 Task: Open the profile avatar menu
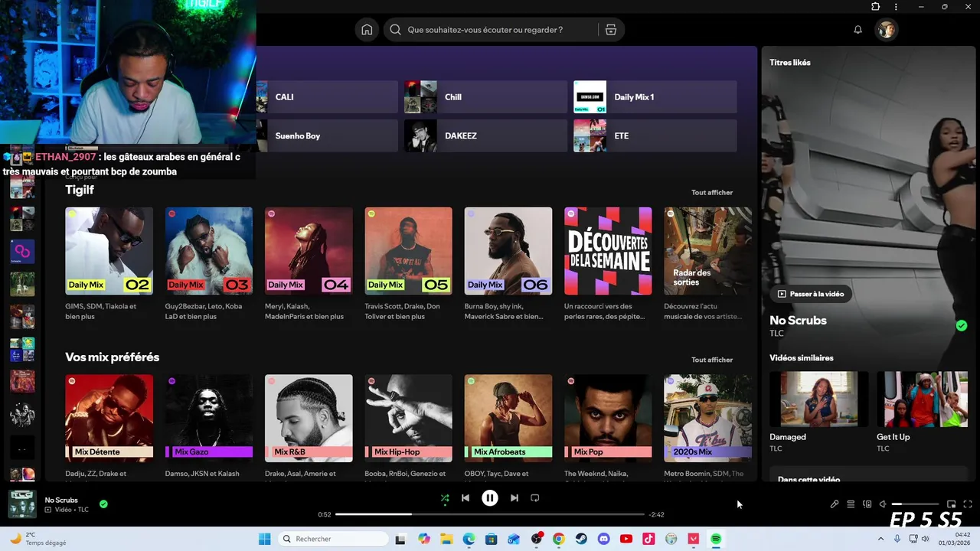point(886,30)
